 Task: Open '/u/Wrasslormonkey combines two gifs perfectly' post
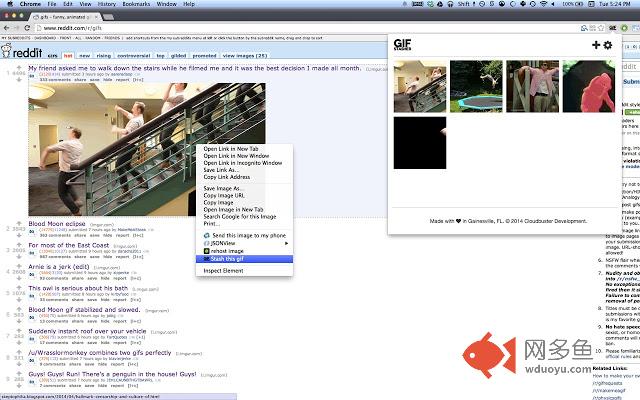point(100,353)
